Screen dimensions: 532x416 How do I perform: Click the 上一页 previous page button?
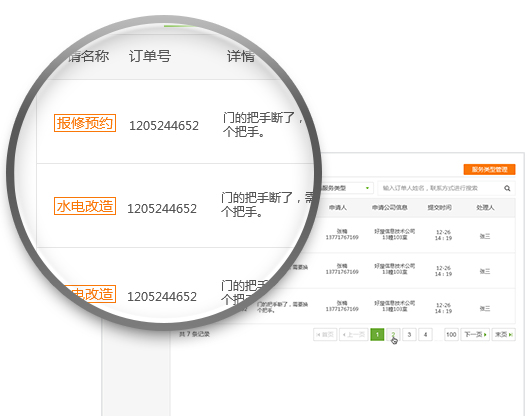pos(354,335)
